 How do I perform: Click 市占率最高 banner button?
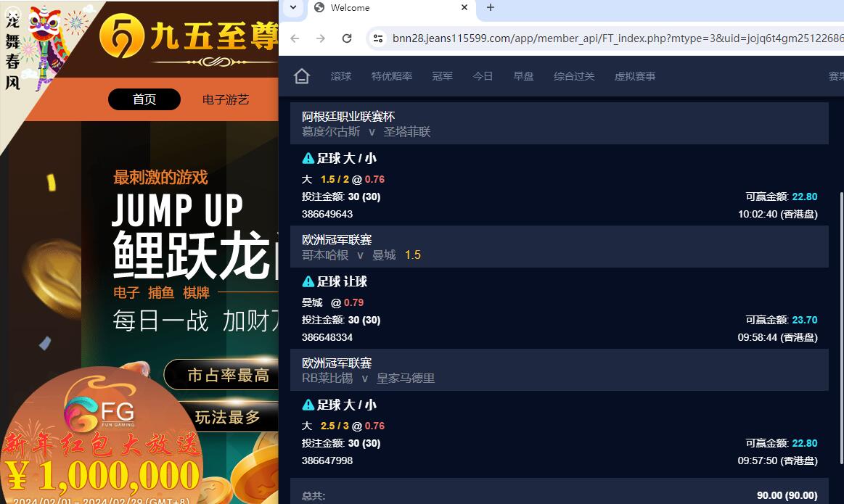(222, 375)
